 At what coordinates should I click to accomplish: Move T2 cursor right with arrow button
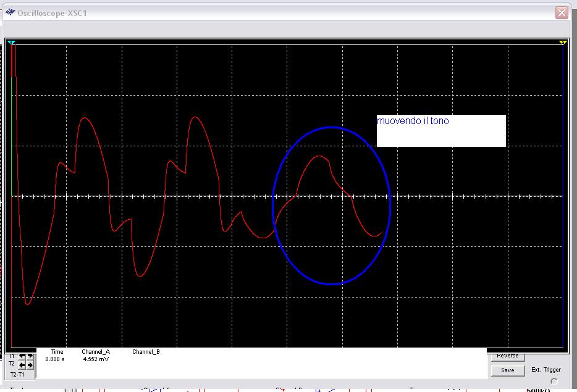point(30,365)
